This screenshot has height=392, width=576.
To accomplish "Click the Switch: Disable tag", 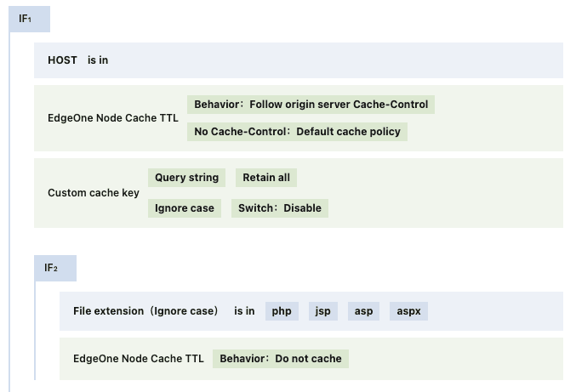I will click(x=280, y=208).
